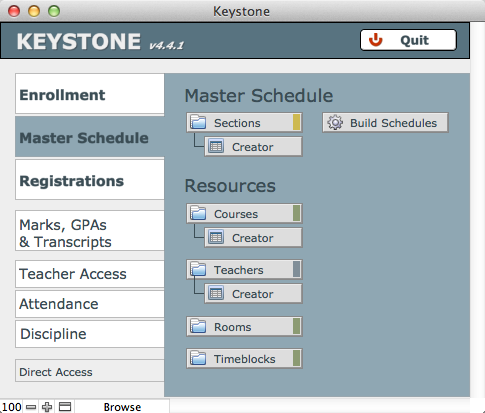The image size is (485, 413).
Task: Zoom out with the minus button
Action: point(31,407)
